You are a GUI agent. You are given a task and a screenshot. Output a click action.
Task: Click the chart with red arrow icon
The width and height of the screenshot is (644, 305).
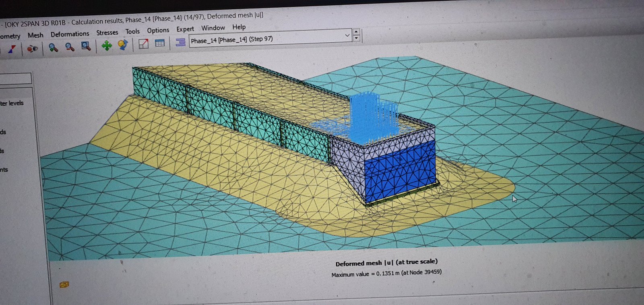[x=143, y=44]
